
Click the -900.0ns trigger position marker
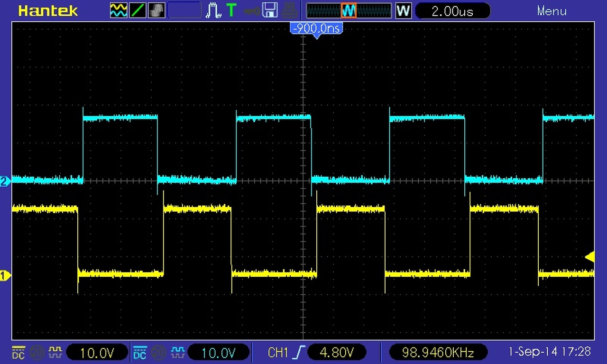point(316,30)
